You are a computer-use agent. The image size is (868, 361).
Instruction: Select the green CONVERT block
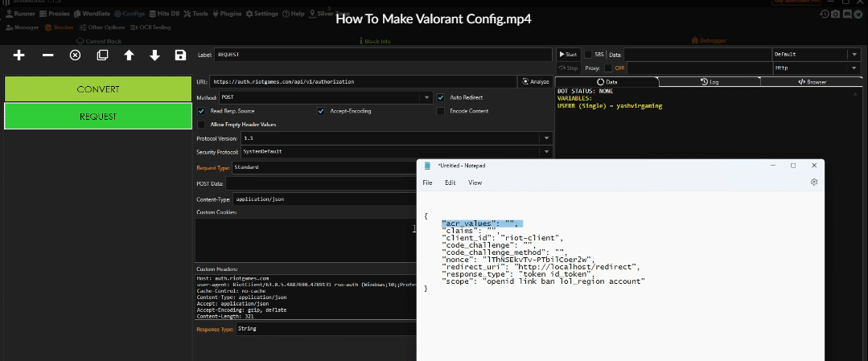click(x=98, y=88)
